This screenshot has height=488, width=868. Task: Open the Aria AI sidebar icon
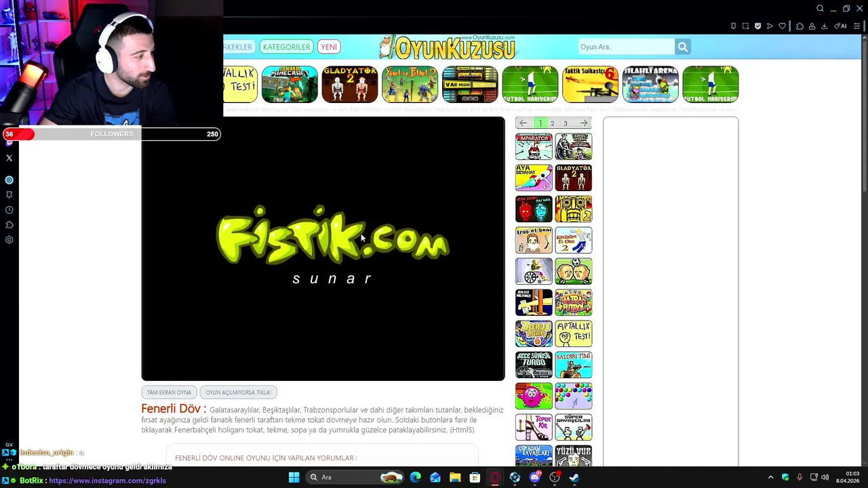(x=9, y=180)
